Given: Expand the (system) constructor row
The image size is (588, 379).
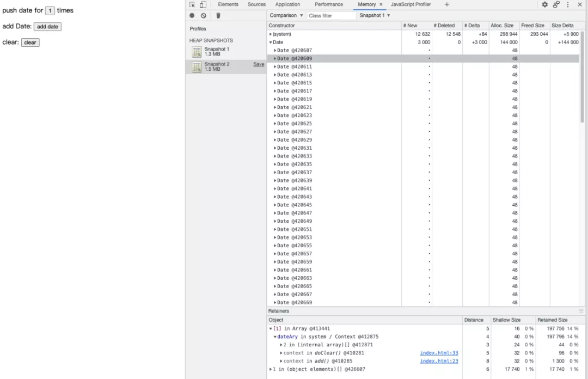Looking at the screenshot, I should tap(271, 34).
